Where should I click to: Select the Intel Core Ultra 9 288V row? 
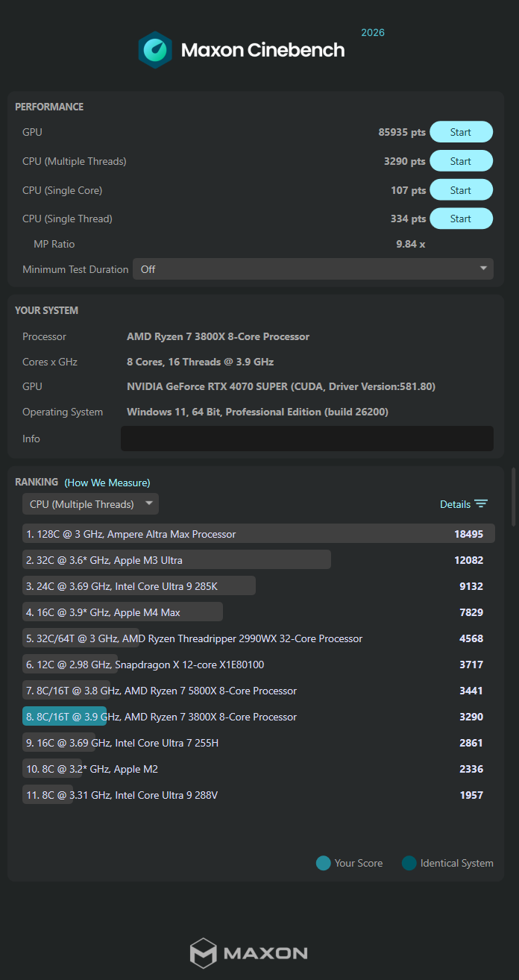coord(258,795)
